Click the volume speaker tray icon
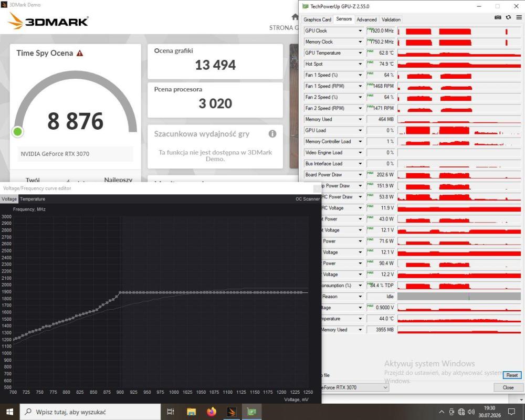Viewport: 525px width, 420px height. pos(471,412)
